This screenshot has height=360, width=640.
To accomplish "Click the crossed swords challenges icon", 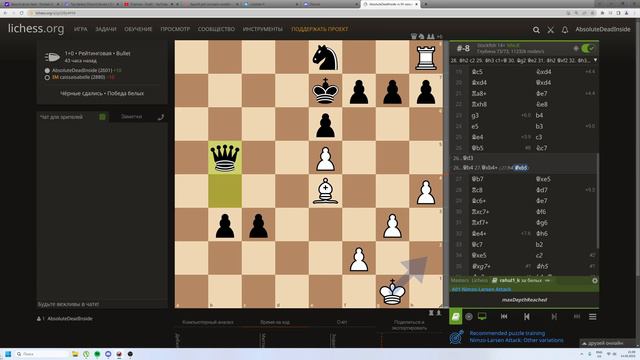I will [551, 29].
